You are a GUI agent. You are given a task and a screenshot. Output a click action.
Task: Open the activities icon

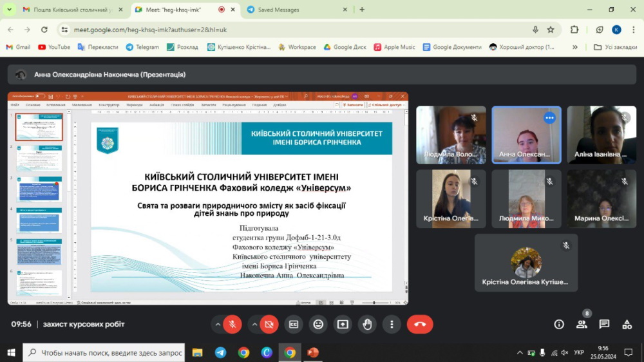pos(627,324)
